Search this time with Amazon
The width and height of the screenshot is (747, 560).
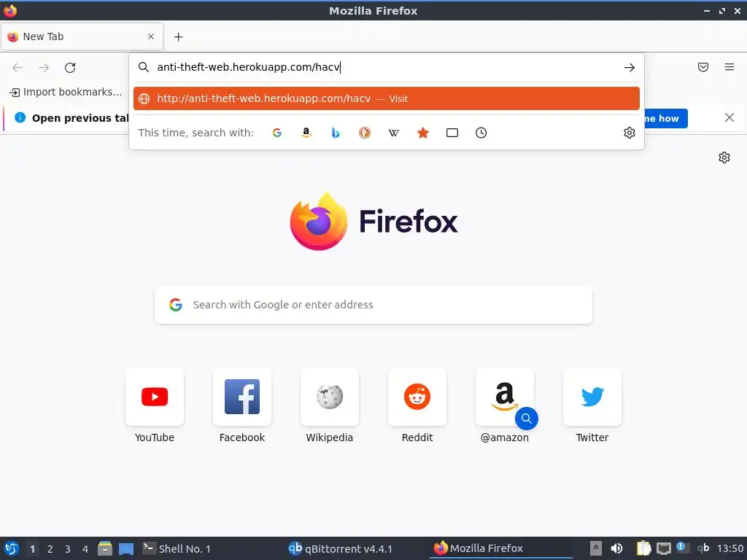[x=306, y=133]
